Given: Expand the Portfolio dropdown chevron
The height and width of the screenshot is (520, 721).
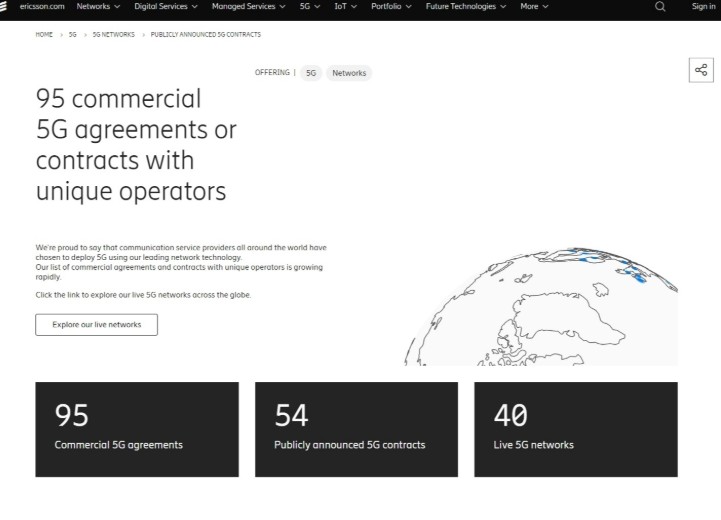Looking at the screenshot, I should click(408, 7).
